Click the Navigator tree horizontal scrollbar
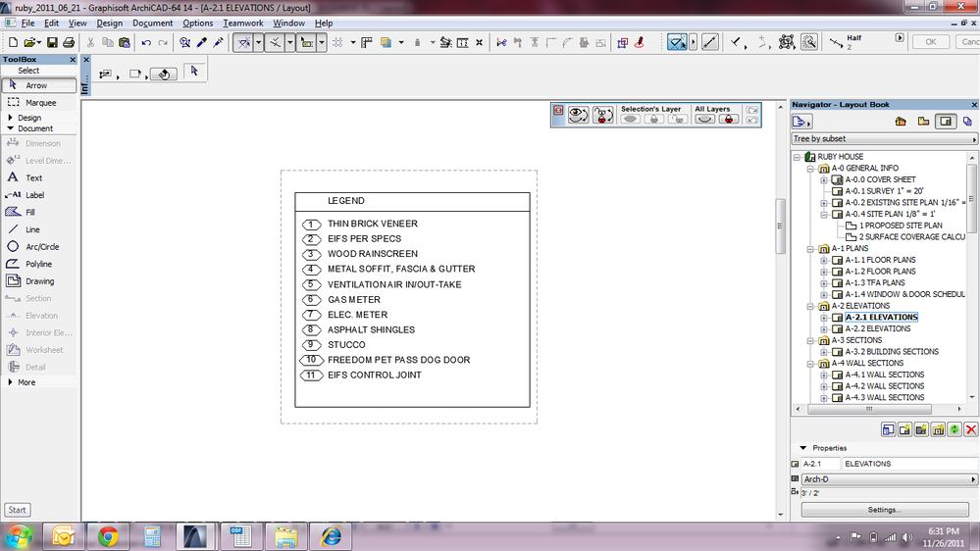This screenshot has width=980, height=551. [x=869, y=409]
